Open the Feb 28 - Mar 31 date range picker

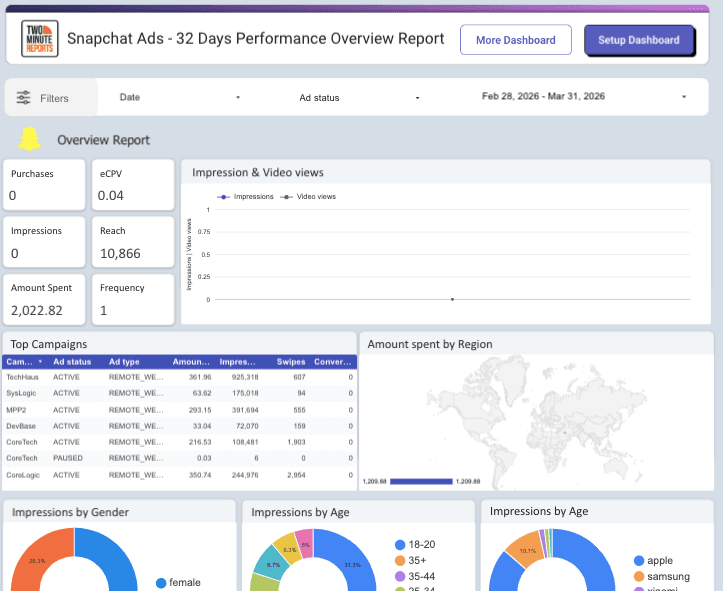click(583, 96)
